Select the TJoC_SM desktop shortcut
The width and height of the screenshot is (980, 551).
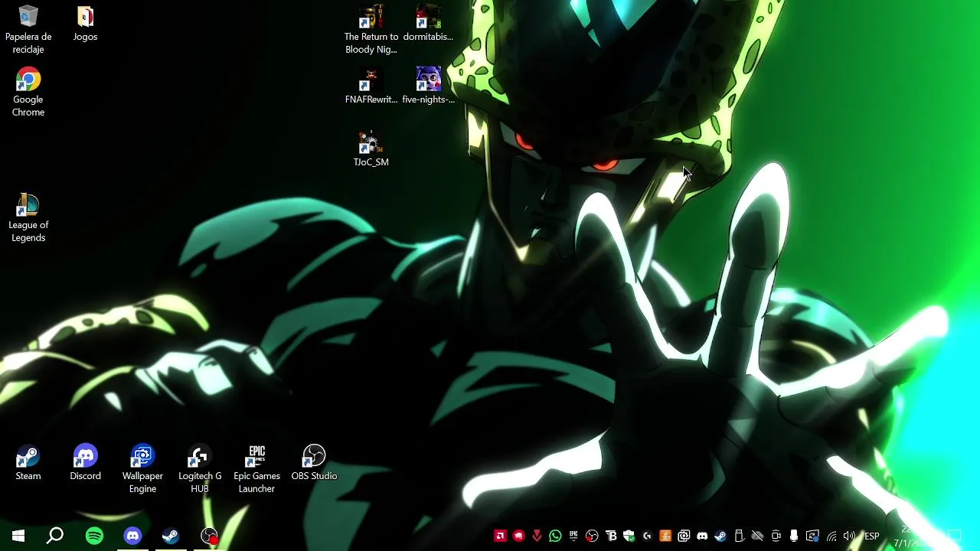point(371,148)
